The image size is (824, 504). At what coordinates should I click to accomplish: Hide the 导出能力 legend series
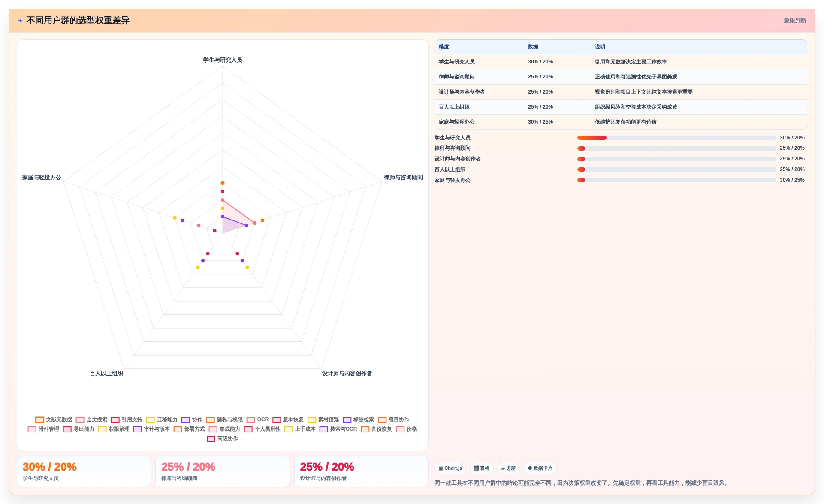tap(78, 429)
